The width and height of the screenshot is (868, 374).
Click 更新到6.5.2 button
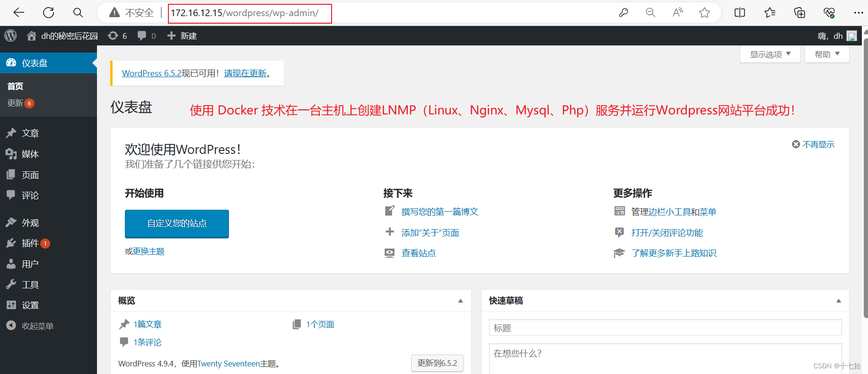pyautogui.click(x=437, y=363)
